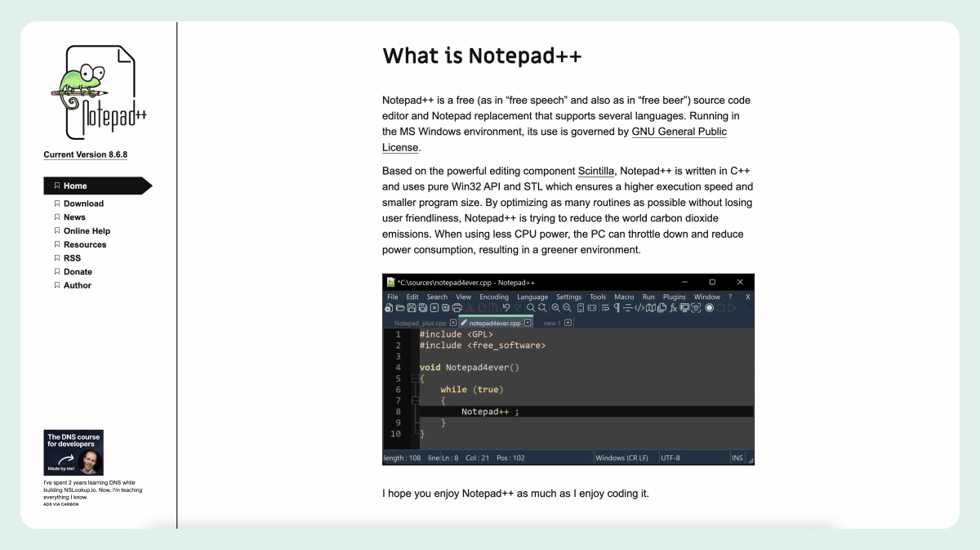Image resolution: width=980 pixels, height=550 pixels.
Task: Switch to the Notepad_plus.cpp tab
Action: (420, 323)
